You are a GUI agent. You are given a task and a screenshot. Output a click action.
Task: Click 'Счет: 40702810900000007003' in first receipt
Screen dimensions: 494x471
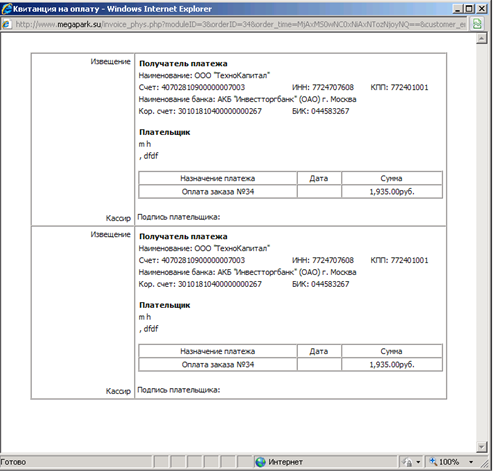tap(192, 87)
